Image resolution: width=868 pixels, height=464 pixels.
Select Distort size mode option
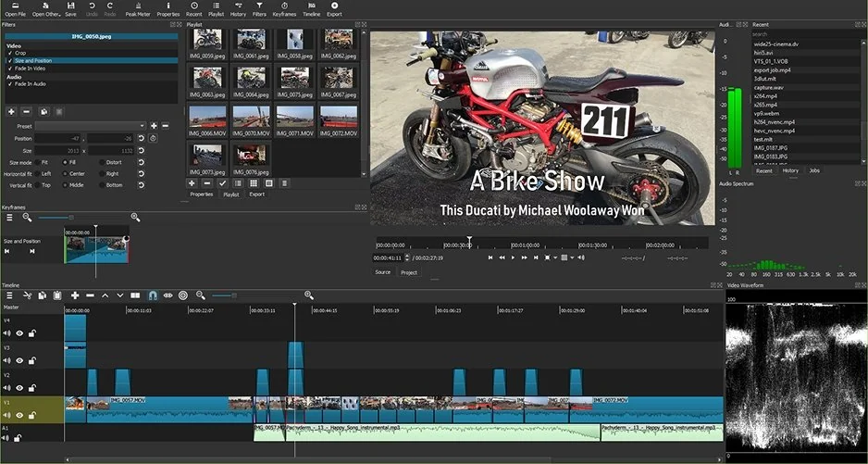click(102, 162)
